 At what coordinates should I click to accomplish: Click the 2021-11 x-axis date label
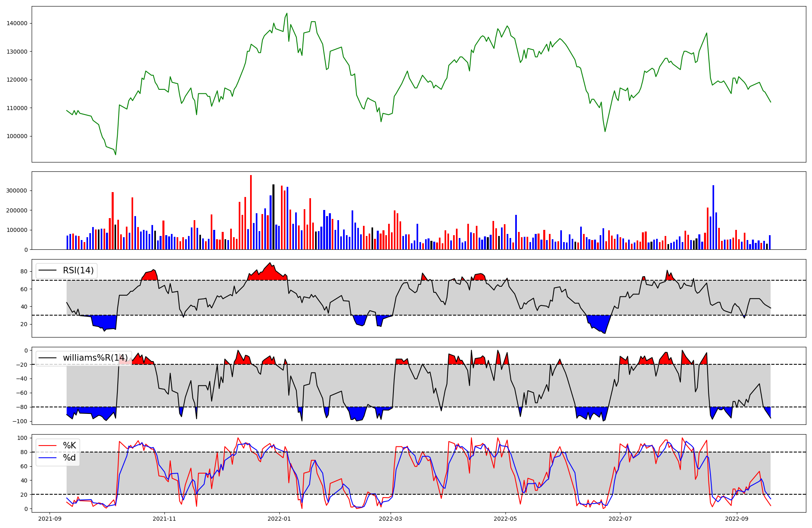point(164,519)
